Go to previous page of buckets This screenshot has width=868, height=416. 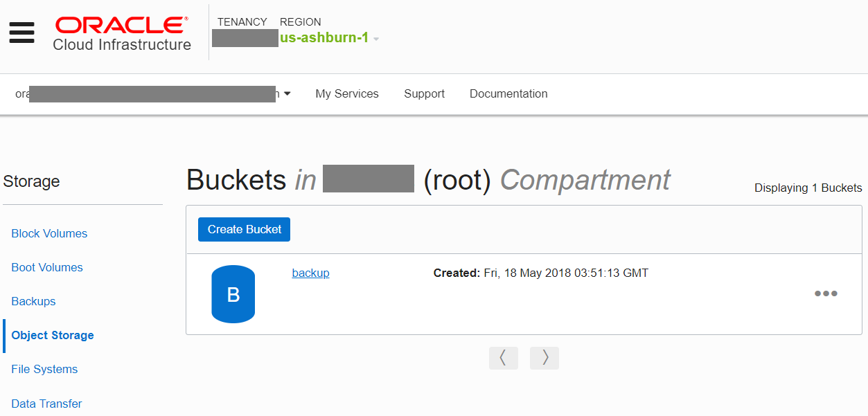tap(504, 358)
